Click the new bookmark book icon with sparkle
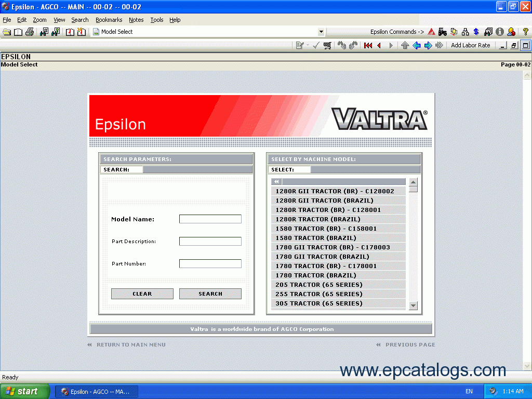This screenshot has width=532, height=399. 82,32
